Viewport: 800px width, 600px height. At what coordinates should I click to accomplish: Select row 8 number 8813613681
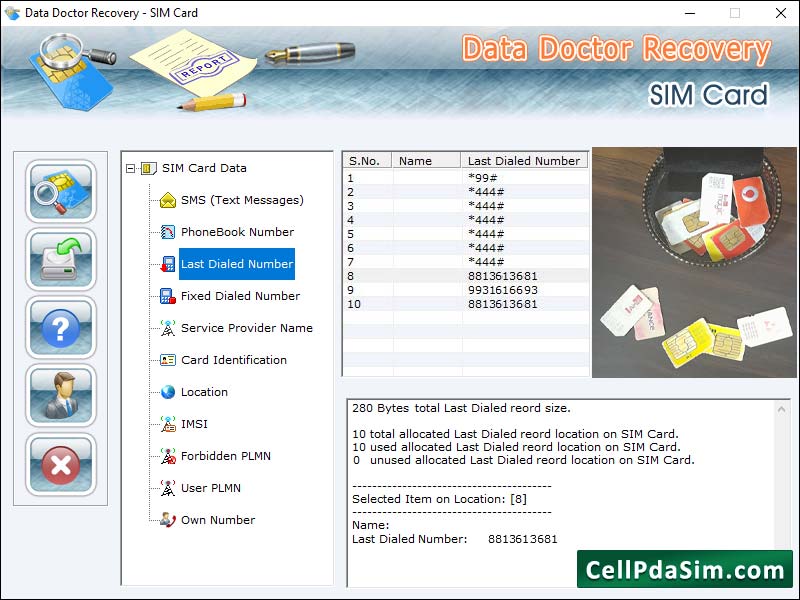pos(466,276)
